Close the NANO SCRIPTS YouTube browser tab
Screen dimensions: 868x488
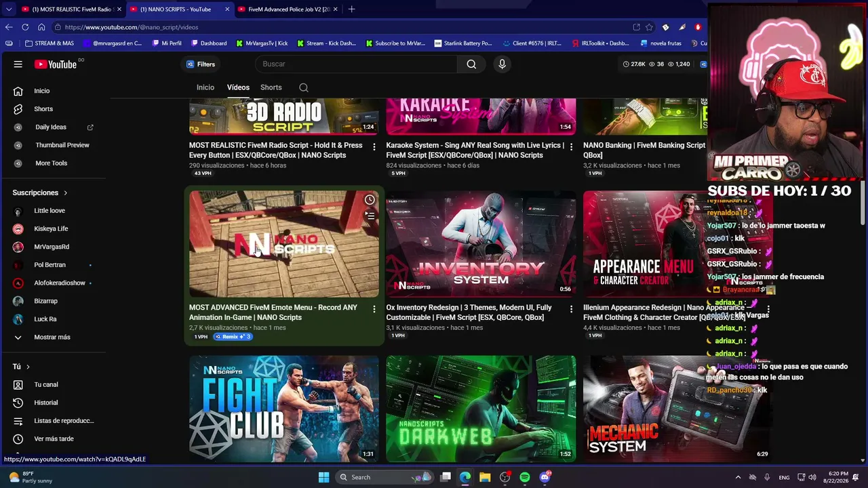tap(227, 9)
